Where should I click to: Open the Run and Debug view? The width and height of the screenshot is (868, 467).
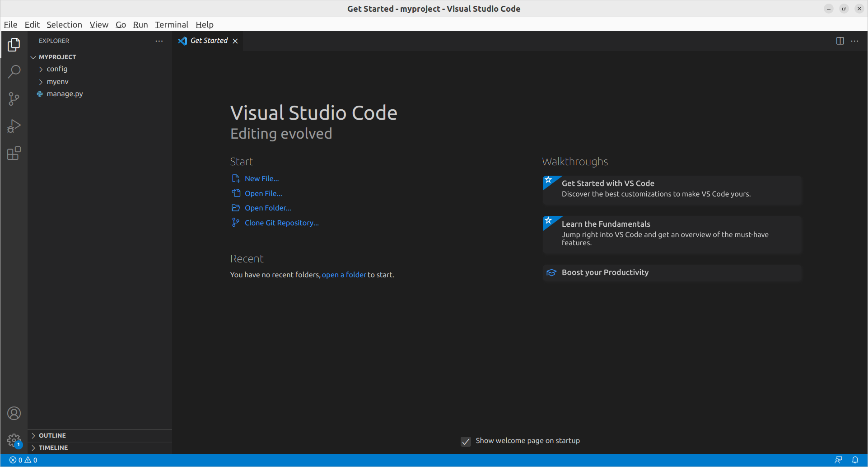[14, 126]
